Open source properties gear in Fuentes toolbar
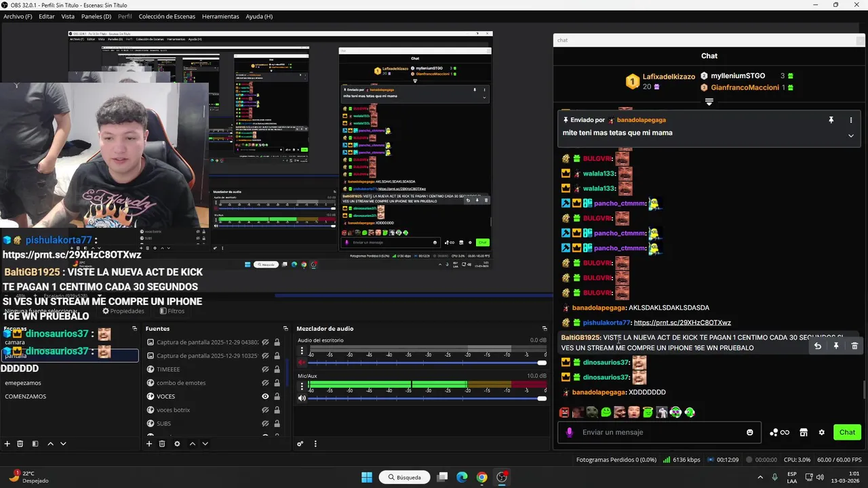The width and height of the screenshot is (868, 488). pyautogui.click(x=177, y=444)
